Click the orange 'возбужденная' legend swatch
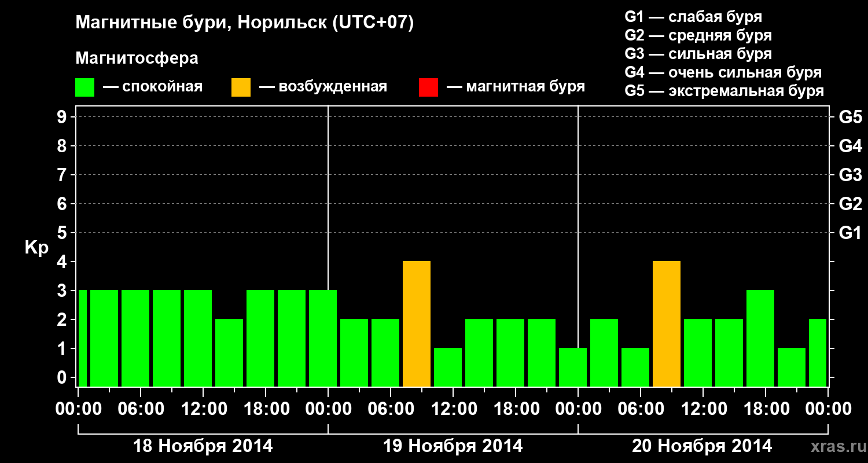Screen dimensions: 868x463 click(241, 87)
